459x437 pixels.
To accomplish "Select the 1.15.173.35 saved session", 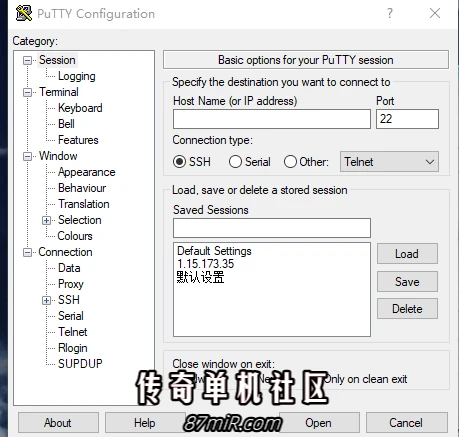I will (x=206, y=264).
